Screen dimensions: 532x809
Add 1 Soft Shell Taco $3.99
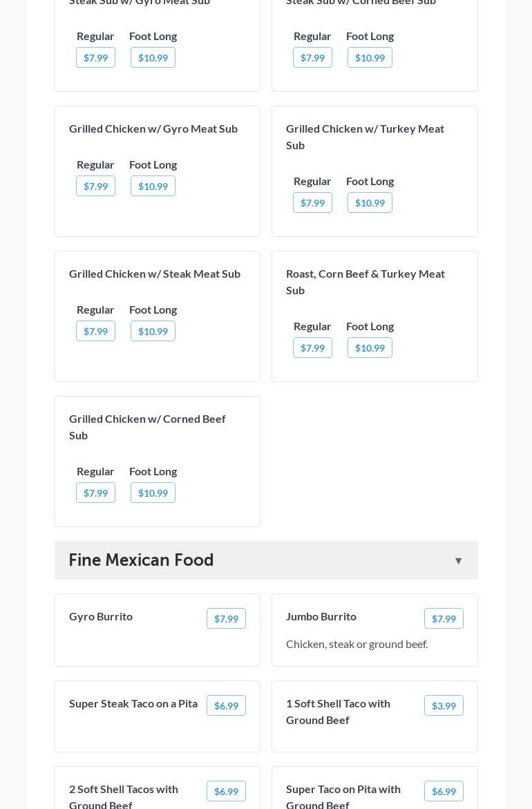click(444, 705)
